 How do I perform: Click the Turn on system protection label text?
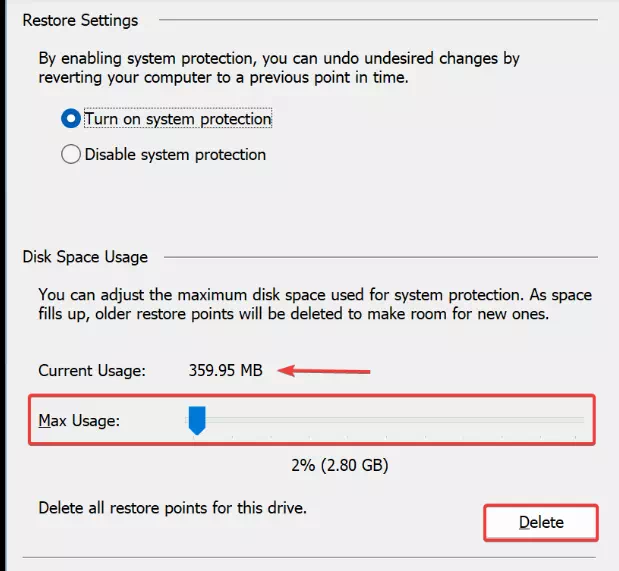178,119
